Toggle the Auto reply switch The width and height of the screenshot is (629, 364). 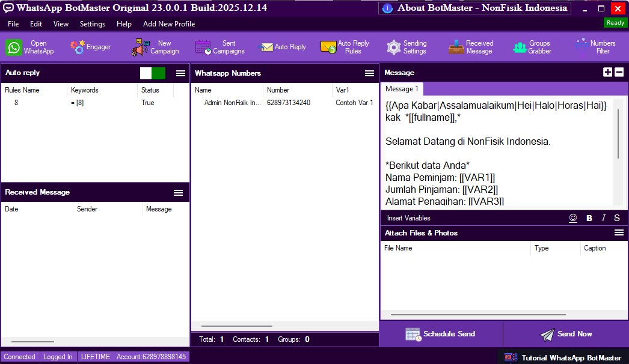coord(153,73)
